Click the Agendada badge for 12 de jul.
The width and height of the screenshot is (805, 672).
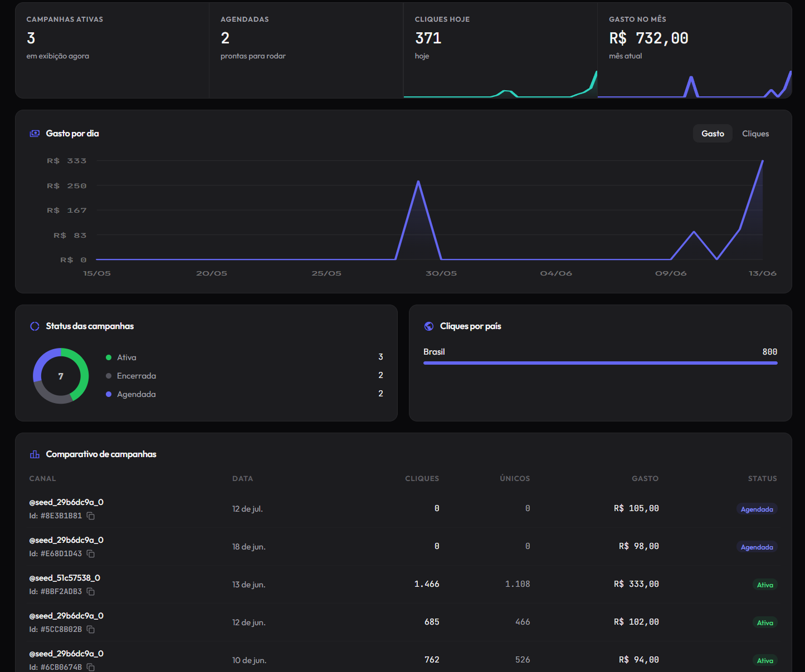[x=757, y=509]
